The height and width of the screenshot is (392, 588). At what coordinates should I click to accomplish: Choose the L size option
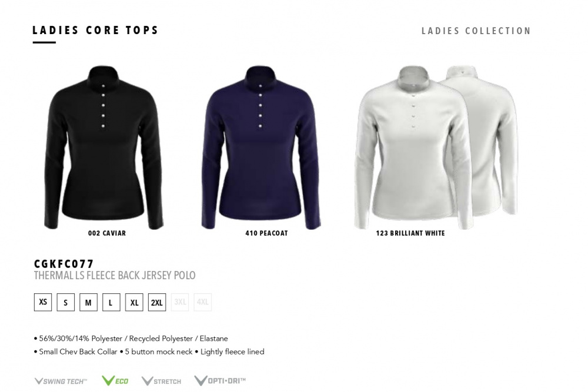point(111,302)
